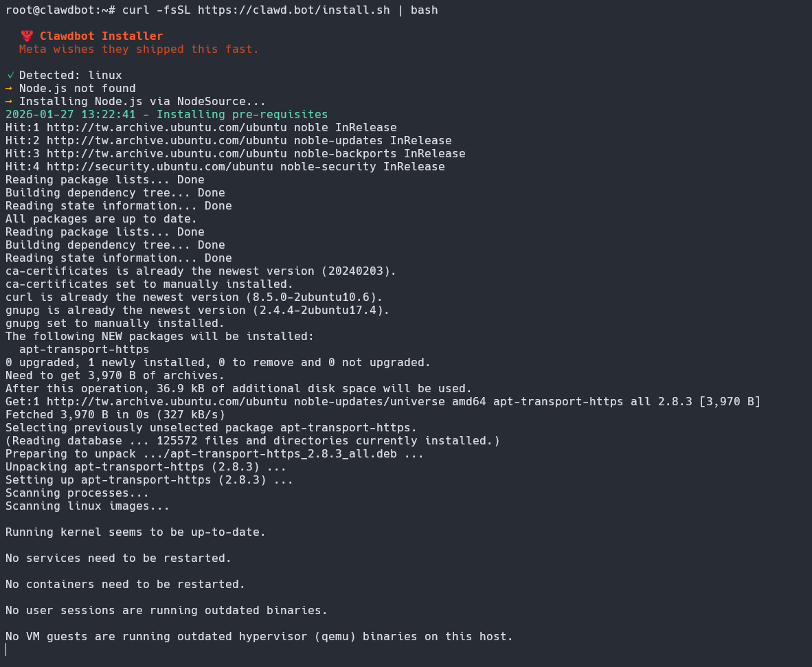Click the No services need to be restarted line
Image resolution: width=812 pixels, height=667 pixels.
click(x=118, y=558)
